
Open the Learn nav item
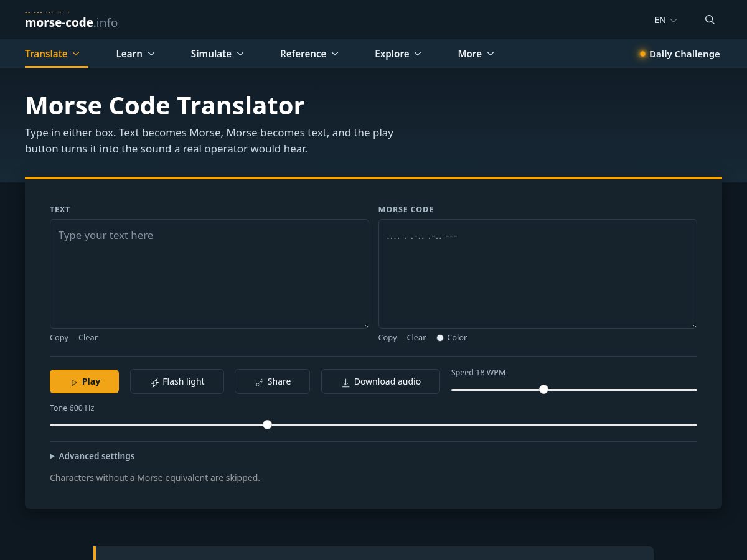(x=136, y=54)
